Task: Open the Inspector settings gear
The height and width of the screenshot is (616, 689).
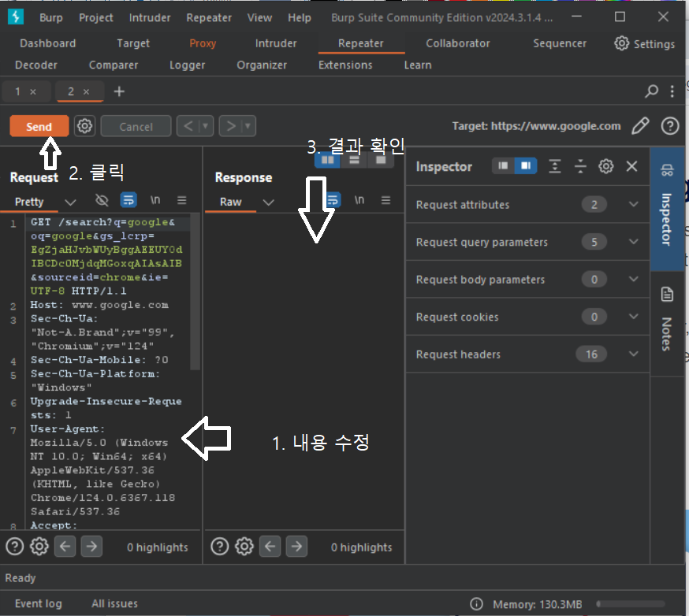Action: coord(606,166)
